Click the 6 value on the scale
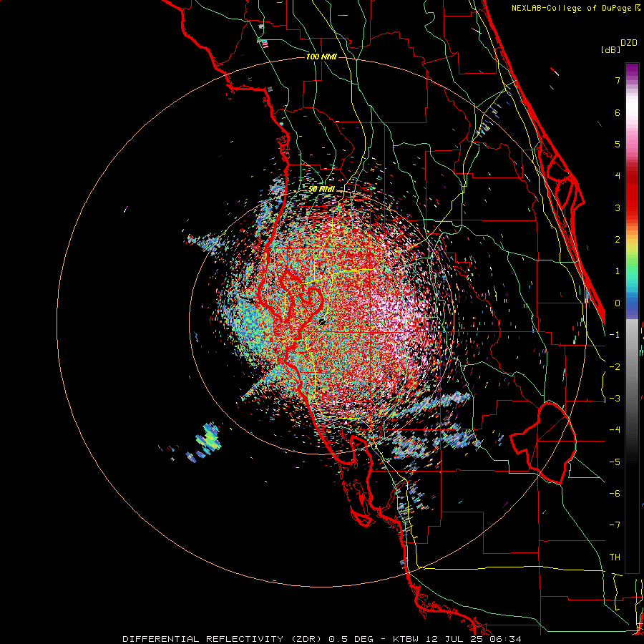Viewport: 644px width, 644px height. coord(618,112)
